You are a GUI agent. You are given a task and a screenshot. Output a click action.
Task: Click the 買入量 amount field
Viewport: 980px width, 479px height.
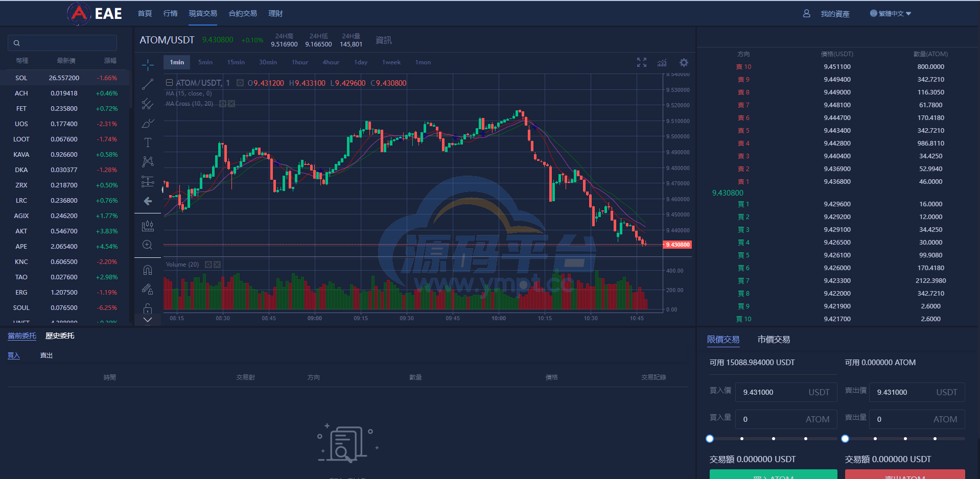pos(786,419)
